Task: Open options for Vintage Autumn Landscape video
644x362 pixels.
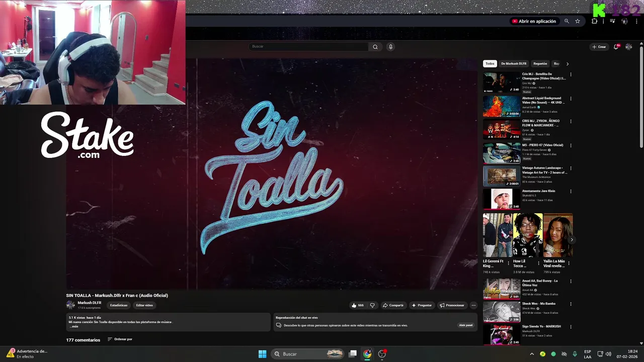Action: click(571, 168)
